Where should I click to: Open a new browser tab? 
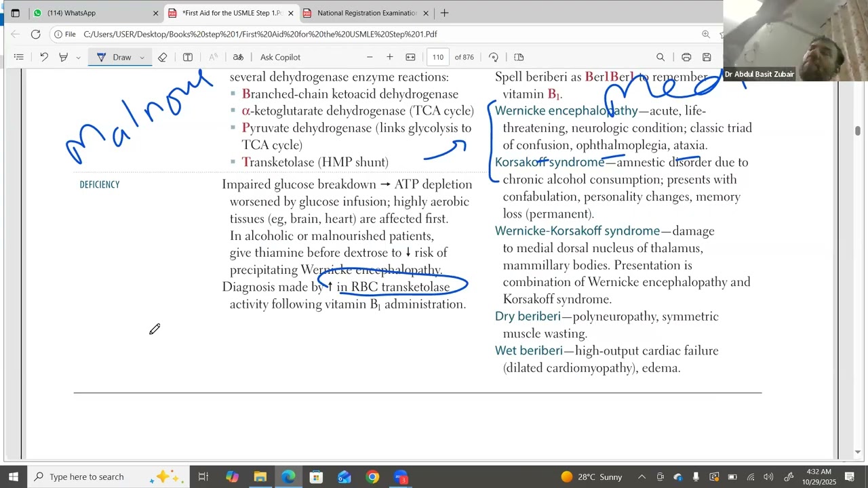click(x=444, y=13)
